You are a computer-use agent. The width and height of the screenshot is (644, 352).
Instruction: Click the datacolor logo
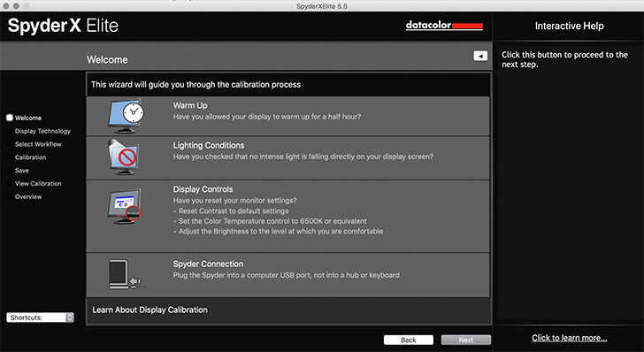[444, 26]
